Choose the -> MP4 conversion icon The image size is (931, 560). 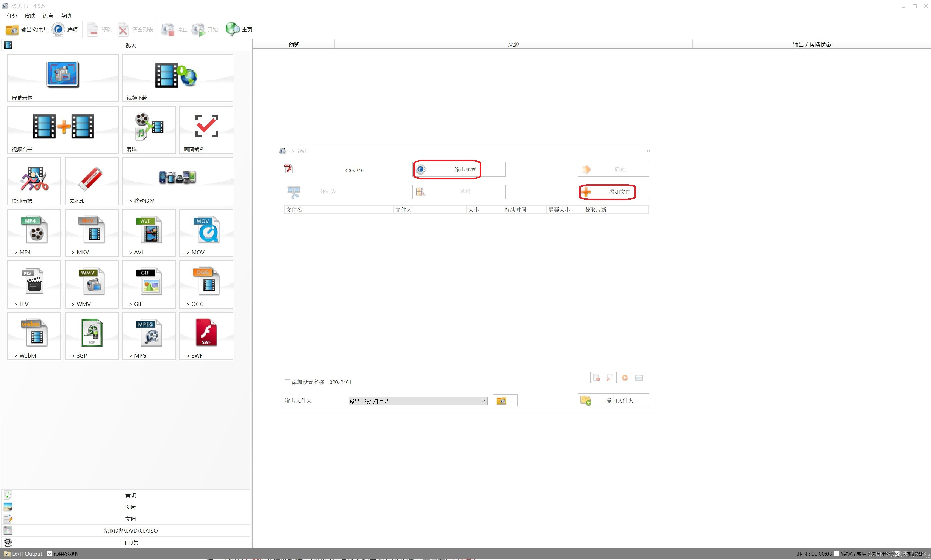click(x=34, y=232)
